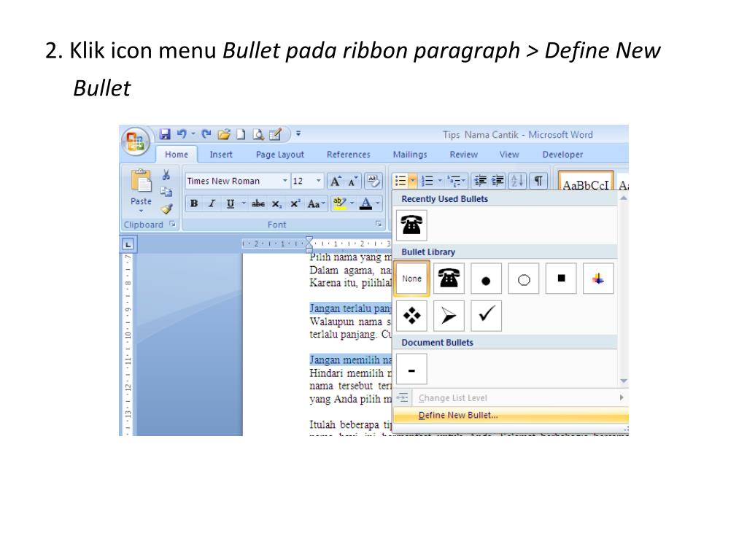Select telephone bullet in Bullet Library
The image size is (747, 560).
click(x=449, y=279)
